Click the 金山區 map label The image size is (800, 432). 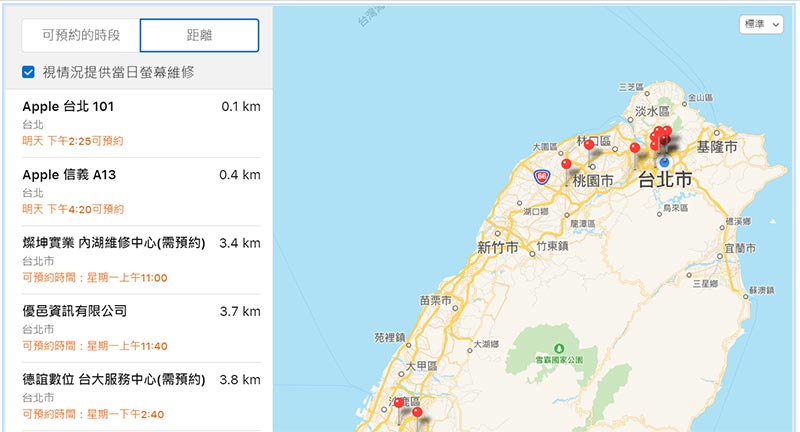tap(701, 97)
